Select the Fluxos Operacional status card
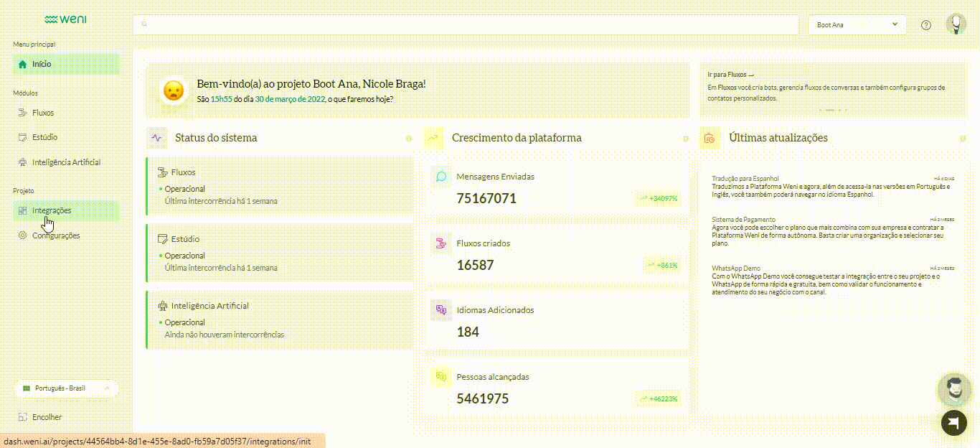 click(x=279, y=187)
